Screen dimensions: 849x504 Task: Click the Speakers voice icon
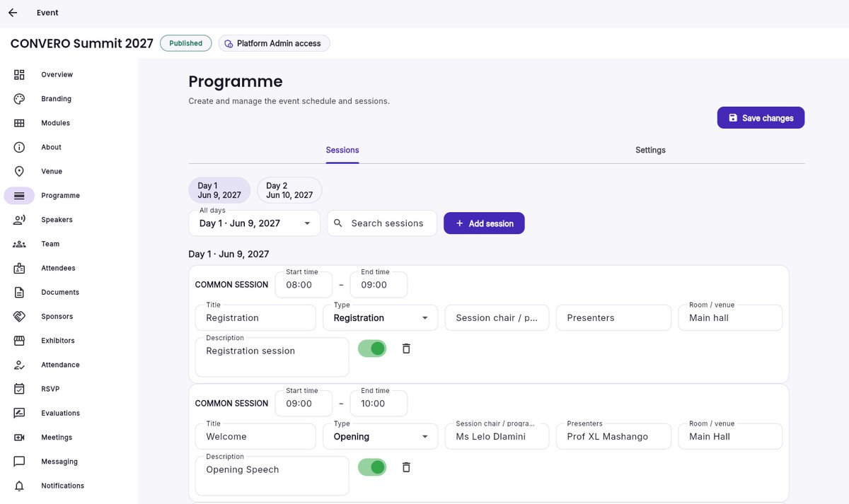[19, 220]
